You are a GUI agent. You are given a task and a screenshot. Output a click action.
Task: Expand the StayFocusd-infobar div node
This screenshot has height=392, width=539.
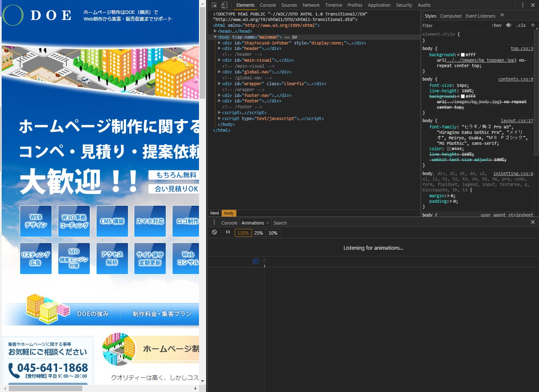(220, 43)
